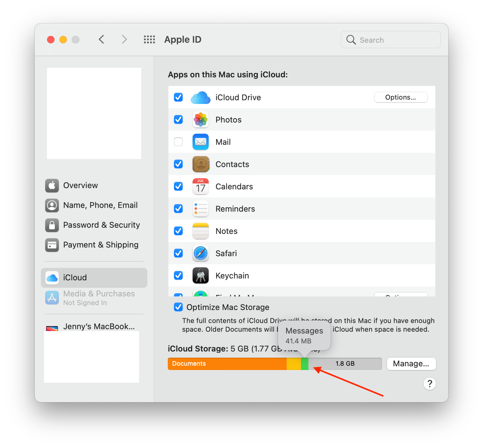Uncheck the Photos checkbox

click(178, 119)
